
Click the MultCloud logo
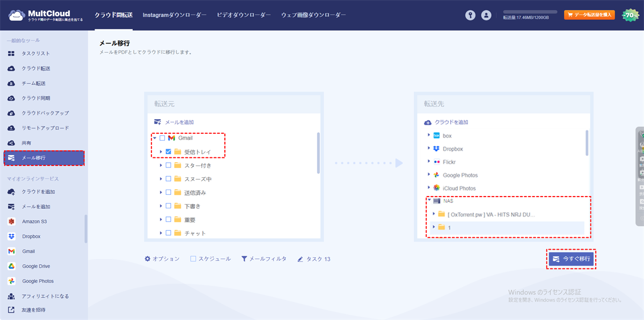tap(45, 15)
